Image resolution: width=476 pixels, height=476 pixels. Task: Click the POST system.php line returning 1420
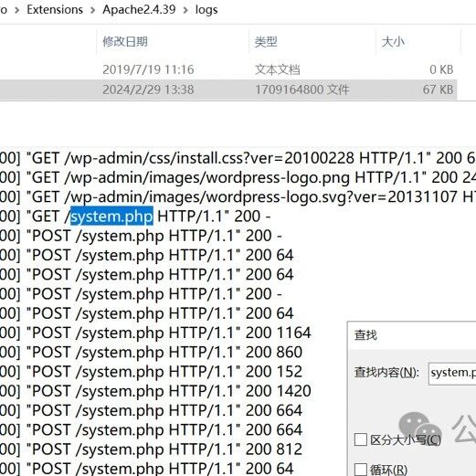(155, 391)
